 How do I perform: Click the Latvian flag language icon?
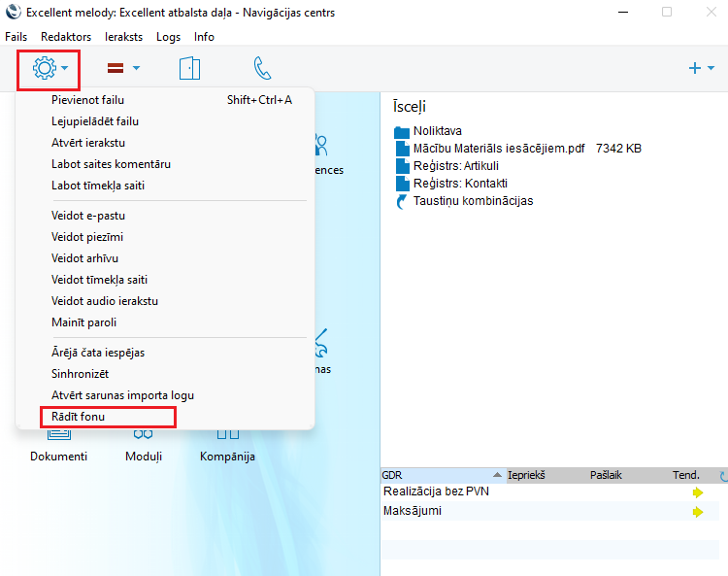click(116, 68)
